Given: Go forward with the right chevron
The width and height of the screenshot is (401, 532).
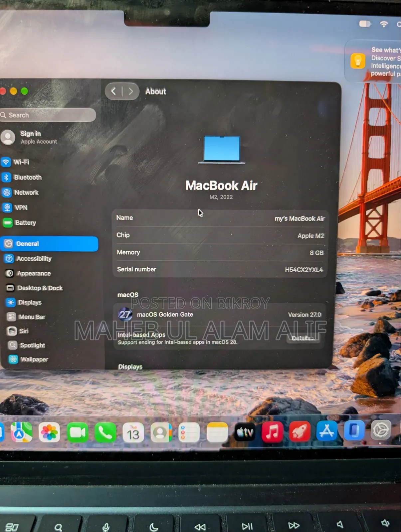Looking at the screenshot, I should tap(130, 91).
